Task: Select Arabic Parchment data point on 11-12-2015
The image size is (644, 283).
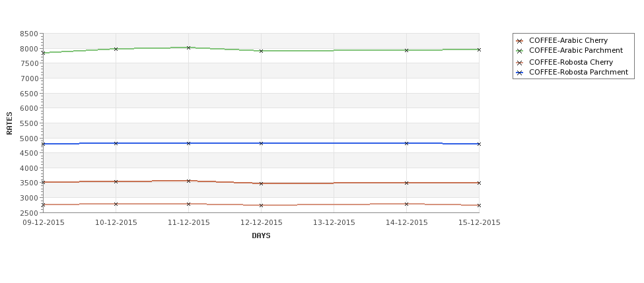Action: (x=188, y=47)
